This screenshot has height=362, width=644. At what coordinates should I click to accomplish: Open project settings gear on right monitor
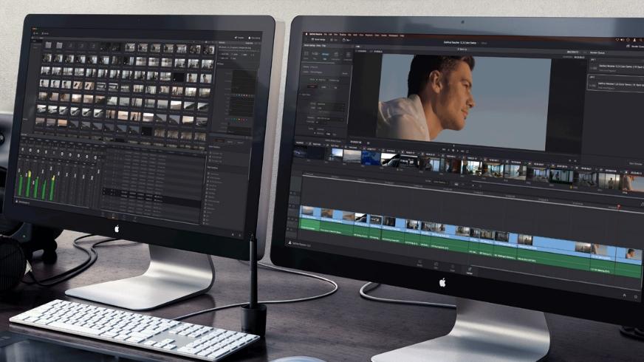636,297
